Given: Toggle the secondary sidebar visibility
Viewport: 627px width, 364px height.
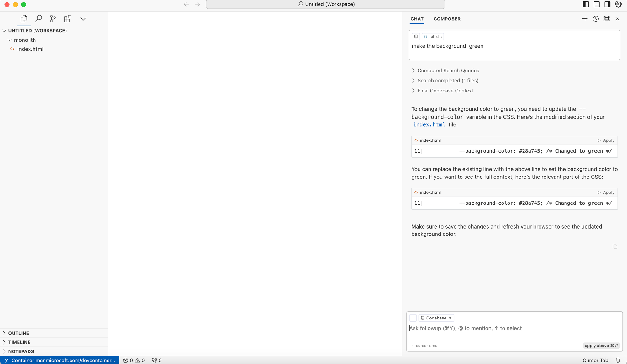Looking at the screenshot, I should [607, 4].
